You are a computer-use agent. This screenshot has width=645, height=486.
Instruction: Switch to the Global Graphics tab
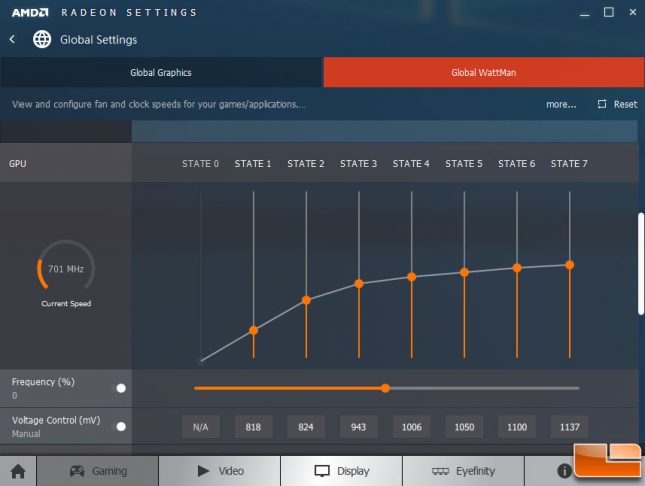pos(161,72)
